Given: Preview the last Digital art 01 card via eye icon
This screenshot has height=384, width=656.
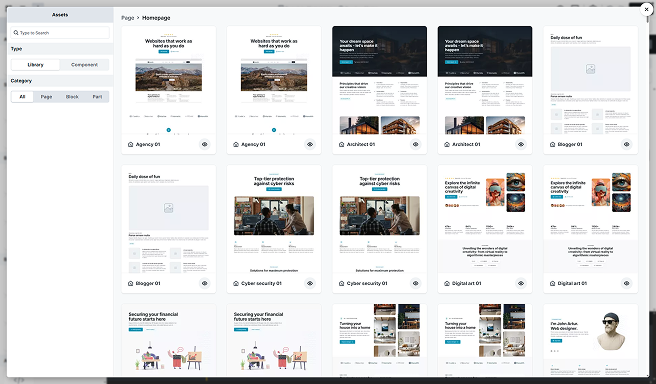Looking at the screenshot, I should pos(626,283).
